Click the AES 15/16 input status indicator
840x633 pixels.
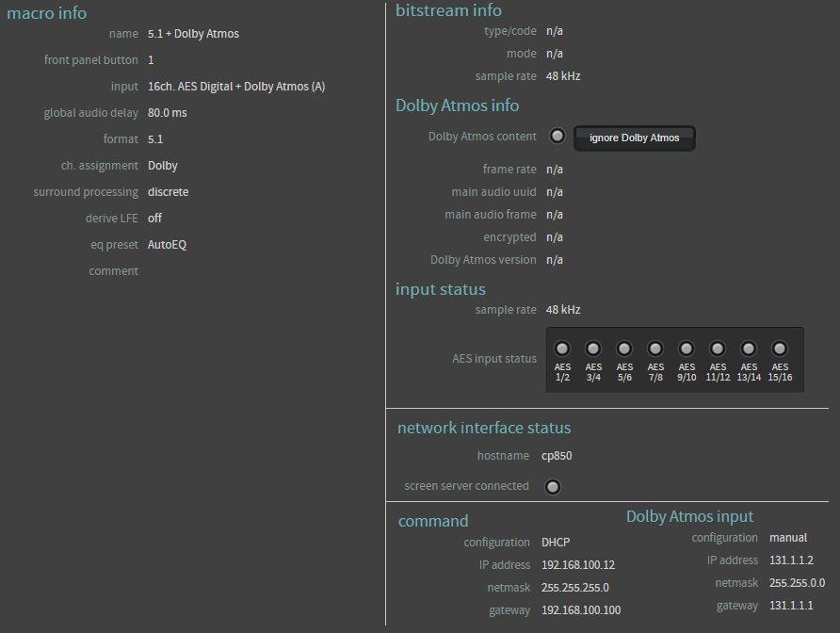(780, 349)
